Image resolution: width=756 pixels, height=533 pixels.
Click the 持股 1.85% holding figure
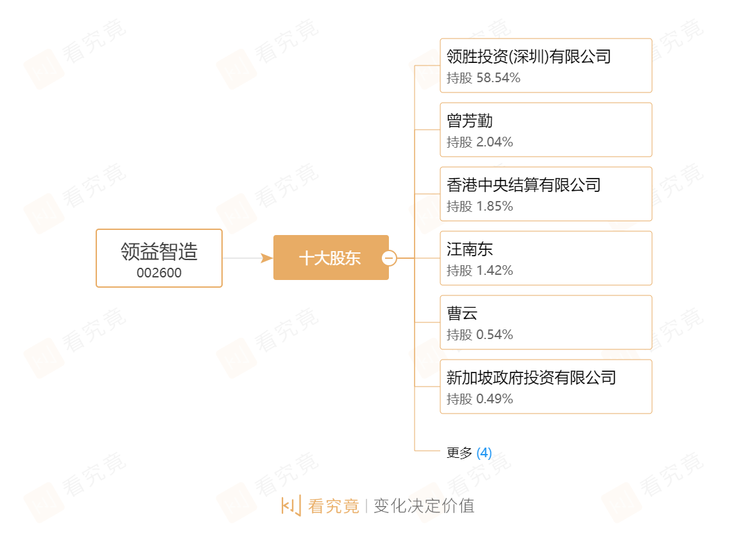click(x=480, y=207)
